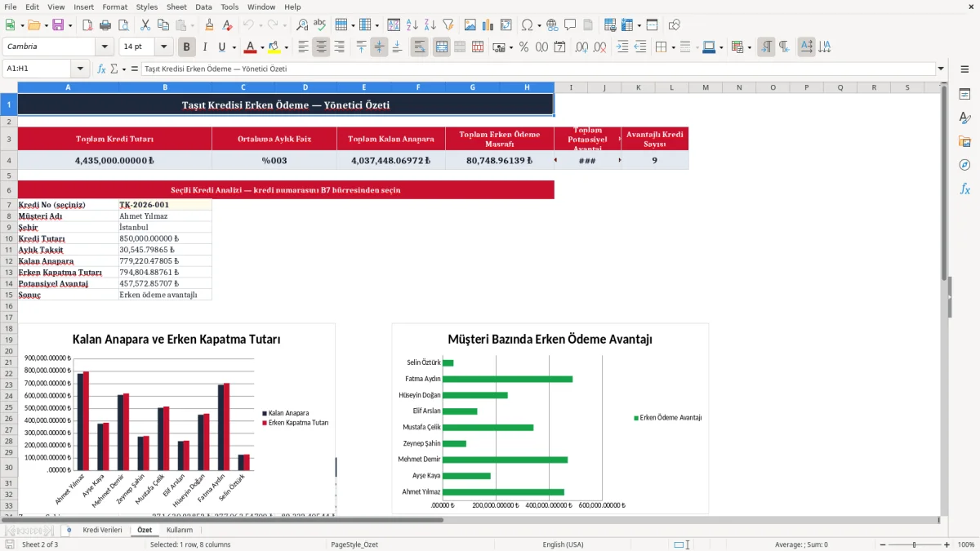The height and width of the screenshot is (551, 980).
Task: Toggle Align Right button
Action: tap(339, 47)
